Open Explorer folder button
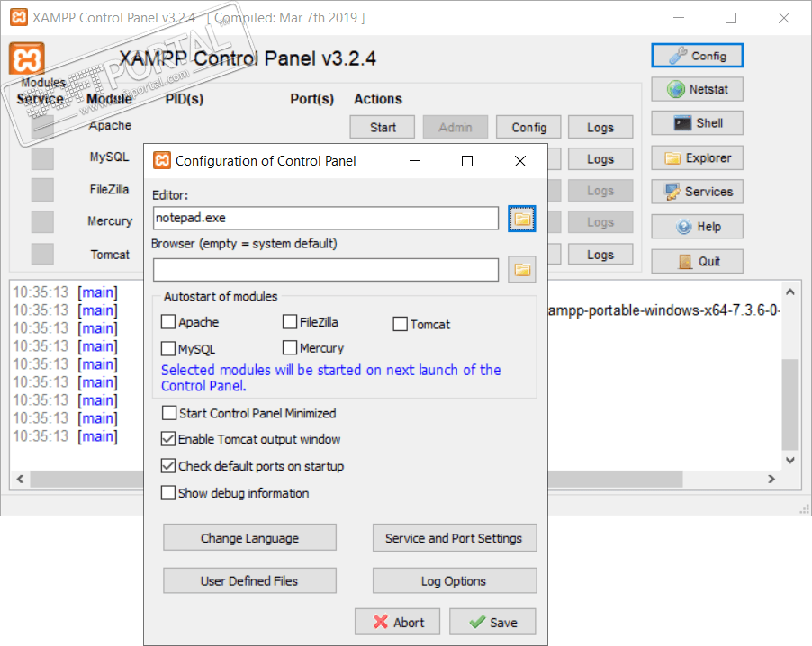Screen dimensions: 812x646 [697, 157]
